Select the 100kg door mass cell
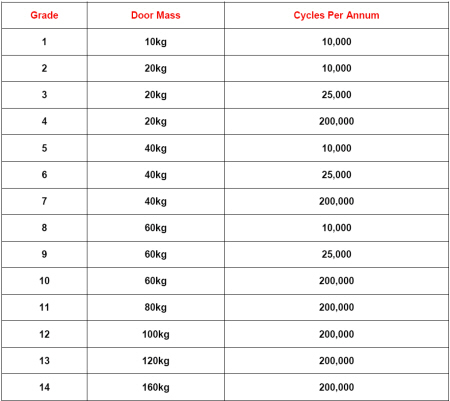This screenshot has width=450, height=401. click(156, 334)
